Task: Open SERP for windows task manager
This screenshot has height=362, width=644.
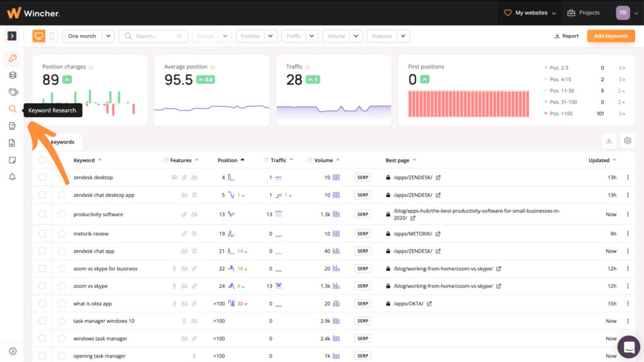Action: (363, 339)
